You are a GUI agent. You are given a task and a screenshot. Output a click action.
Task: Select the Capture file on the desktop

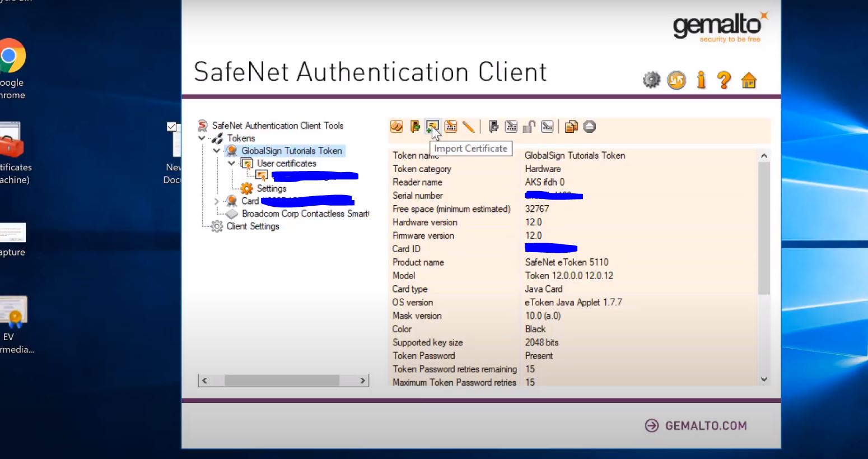pos(12,239)
